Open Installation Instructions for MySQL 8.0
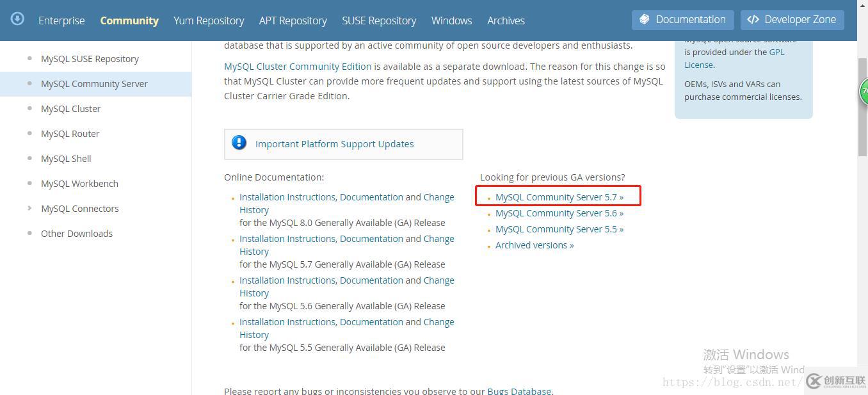The image size is (868, 395). (287, 197)
